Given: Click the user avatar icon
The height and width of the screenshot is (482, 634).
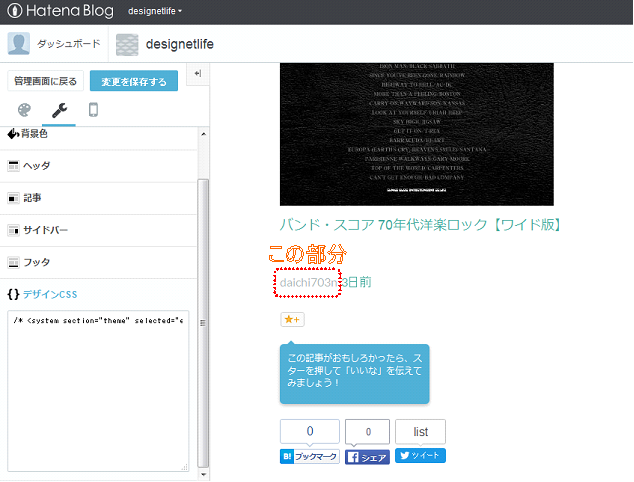Looking at the screenshot, I should click(19, 44).
